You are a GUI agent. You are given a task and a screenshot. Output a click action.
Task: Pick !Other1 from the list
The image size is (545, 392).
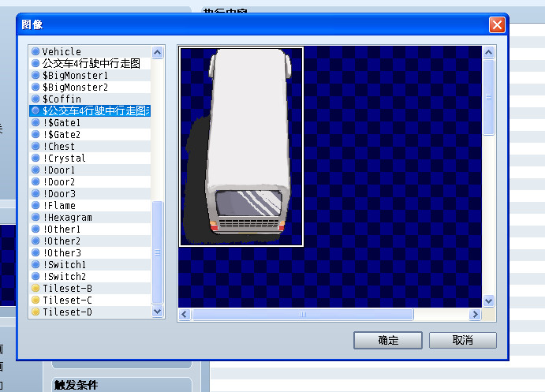coord(90,229)
